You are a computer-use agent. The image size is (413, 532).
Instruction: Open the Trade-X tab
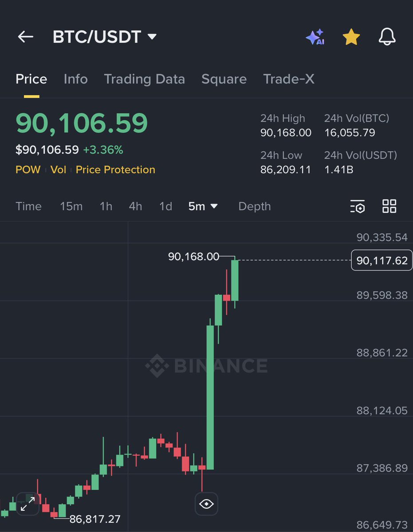tap(288, 79)
